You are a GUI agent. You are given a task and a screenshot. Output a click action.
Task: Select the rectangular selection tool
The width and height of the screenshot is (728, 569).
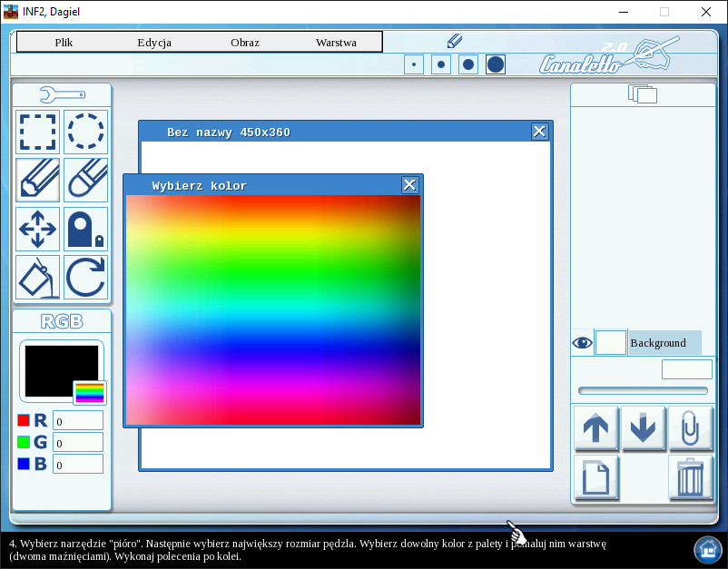click(37, 132)
